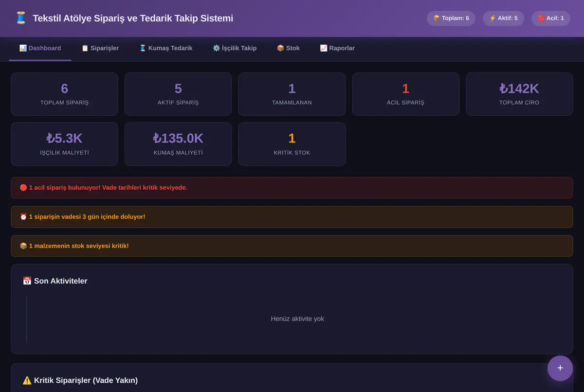Screen dimensions: 584x392
Task: Click the warning icon beside Kritik Siparişler
Action: click(27, 380)
